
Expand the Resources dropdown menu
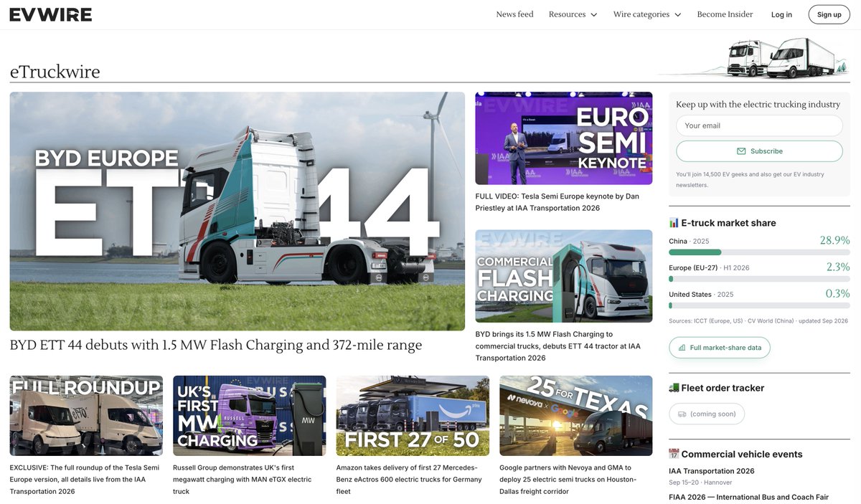(x=573, y=14)
